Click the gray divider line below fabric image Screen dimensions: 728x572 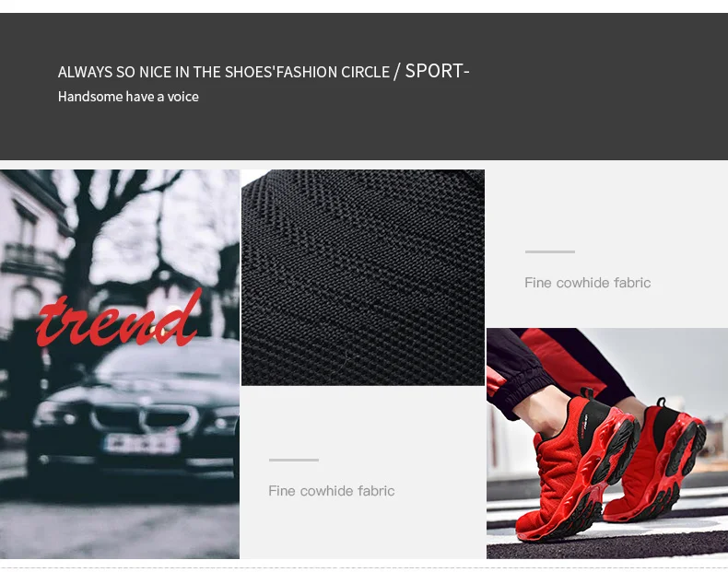point(293,460)
